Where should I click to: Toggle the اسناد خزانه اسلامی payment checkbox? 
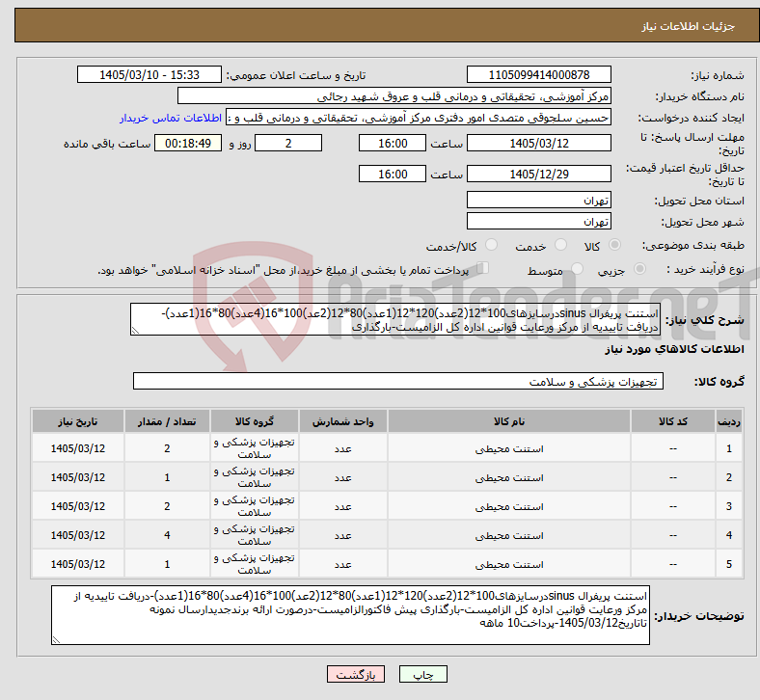click(483, 268)
